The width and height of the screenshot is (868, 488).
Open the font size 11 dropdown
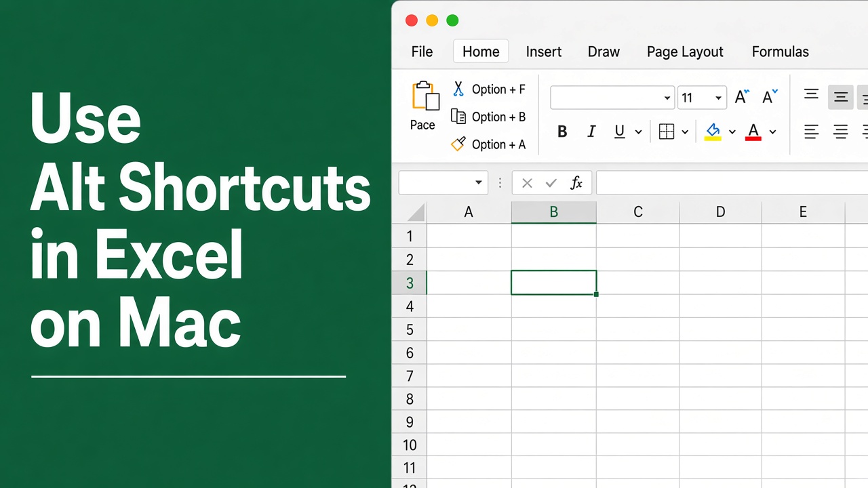(702, 98)
